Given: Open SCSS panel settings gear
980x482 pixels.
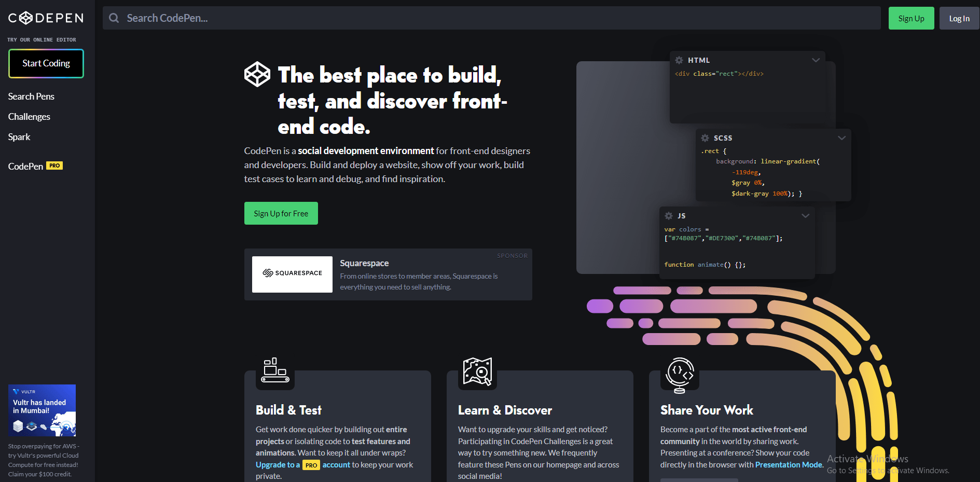Looking at the screenshot, I should (x=705, y=138).
